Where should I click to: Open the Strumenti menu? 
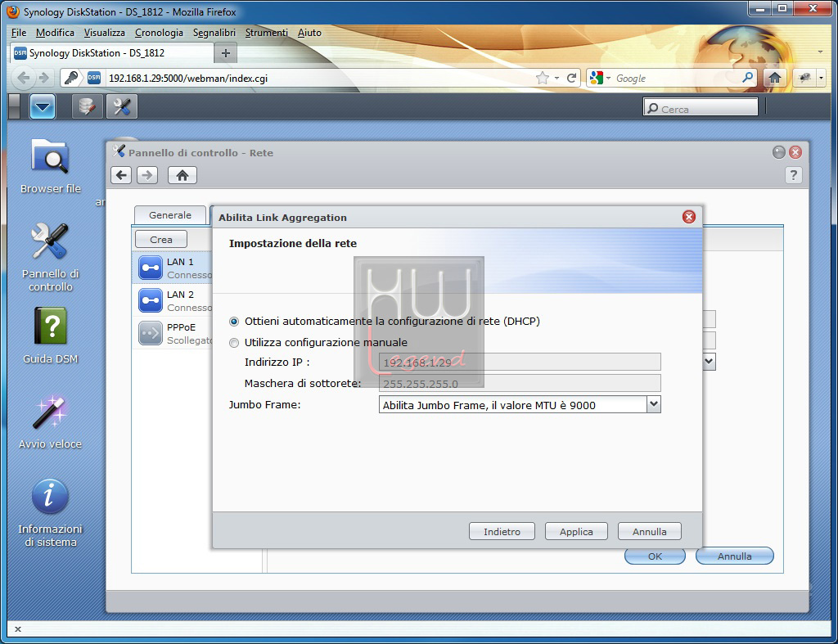[266, 33]
